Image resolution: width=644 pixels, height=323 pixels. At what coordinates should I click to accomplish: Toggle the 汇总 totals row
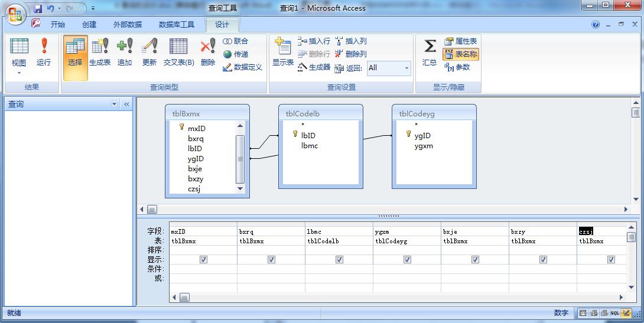(430, 52)
